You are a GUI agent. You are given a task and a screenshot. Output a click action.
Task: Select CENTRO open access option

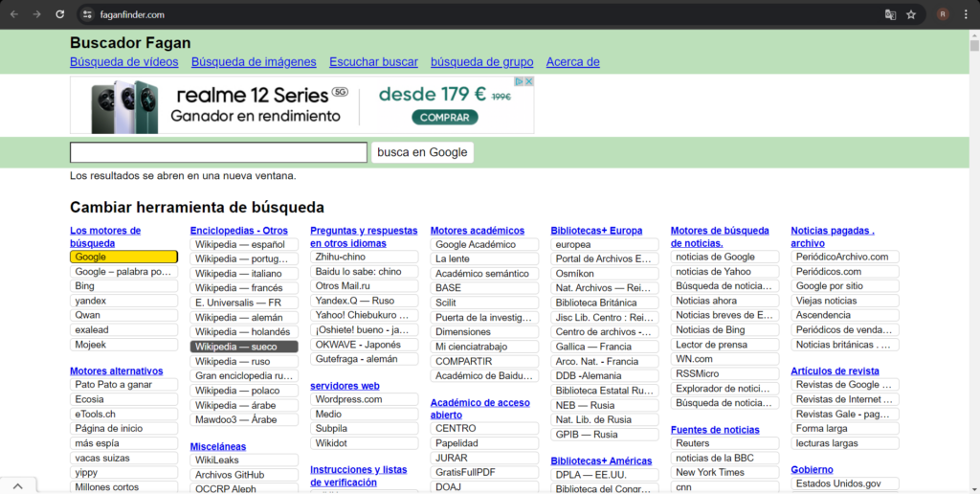point(484,429)
